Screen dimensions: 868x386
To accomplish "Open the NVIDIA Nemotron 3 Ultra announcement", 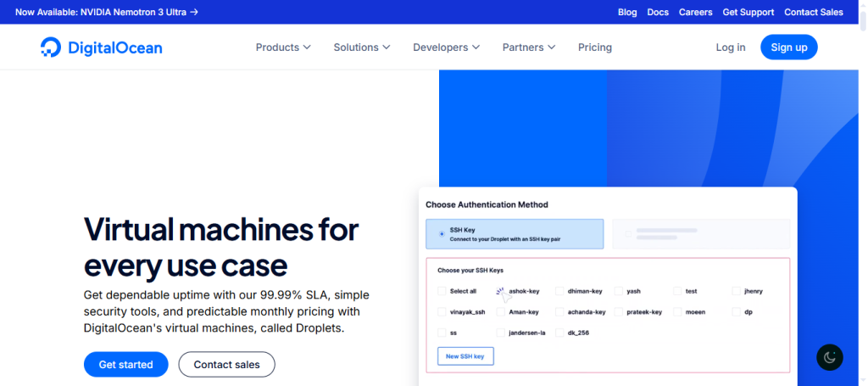I will coord(106,12).
